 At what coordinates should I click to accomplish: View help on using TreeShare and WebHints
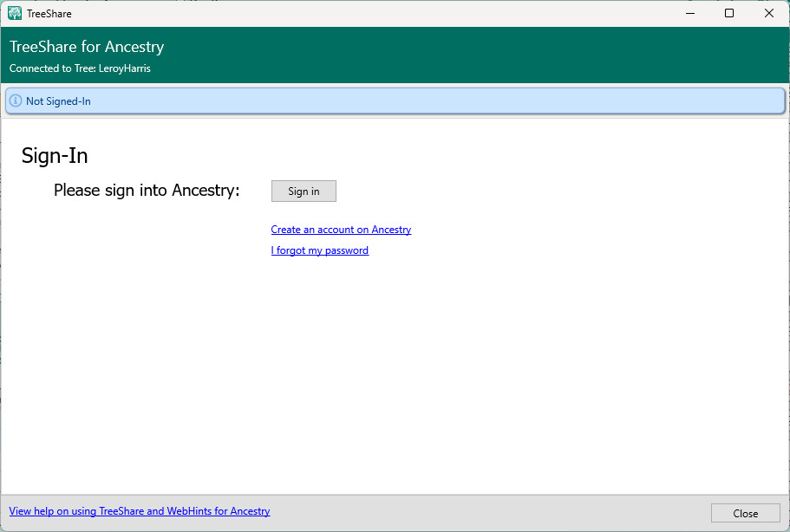pos(140,511)
